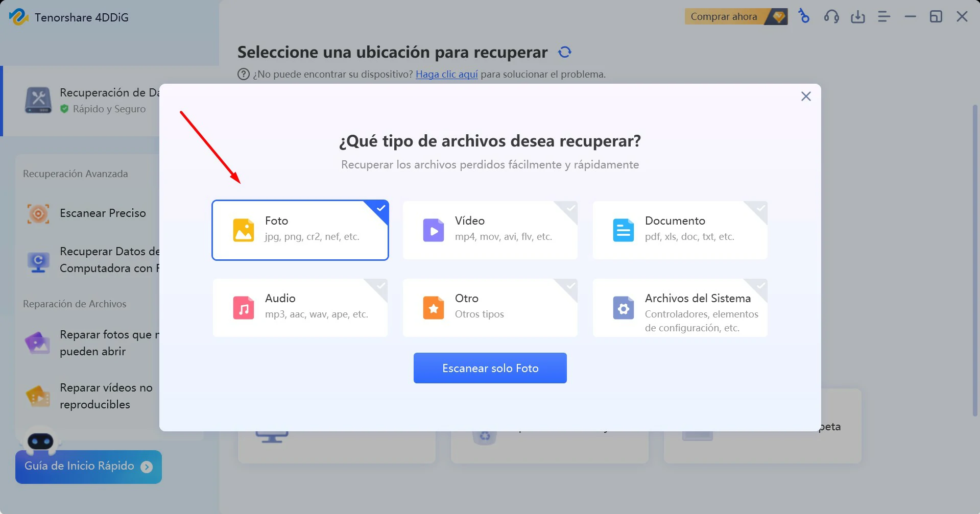
Task: Click the Reparar fotos purple picture icon
Action: tap(38, 343)
